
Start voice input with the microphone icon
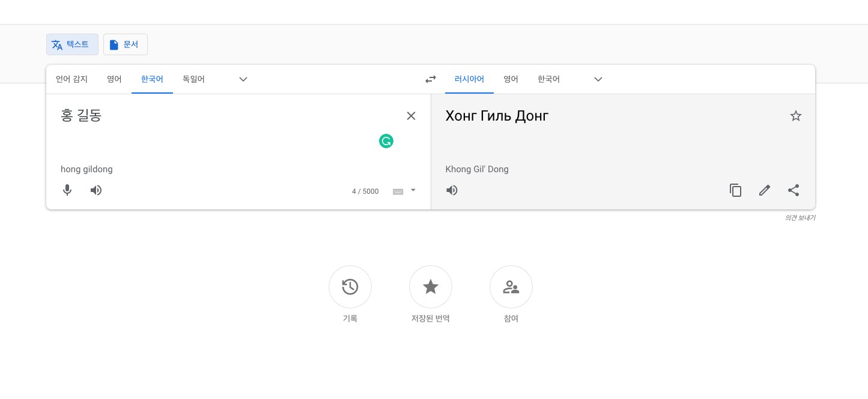tap(67, 190)
